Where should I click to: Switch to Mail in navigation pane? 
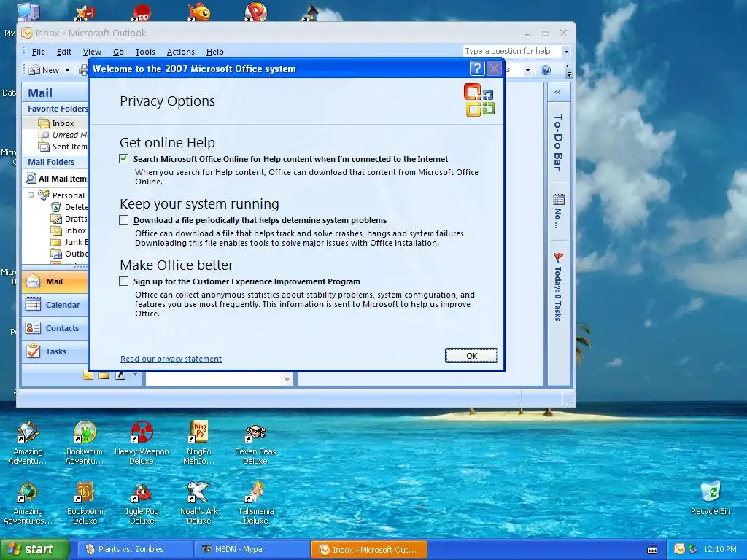click(55, 281)
